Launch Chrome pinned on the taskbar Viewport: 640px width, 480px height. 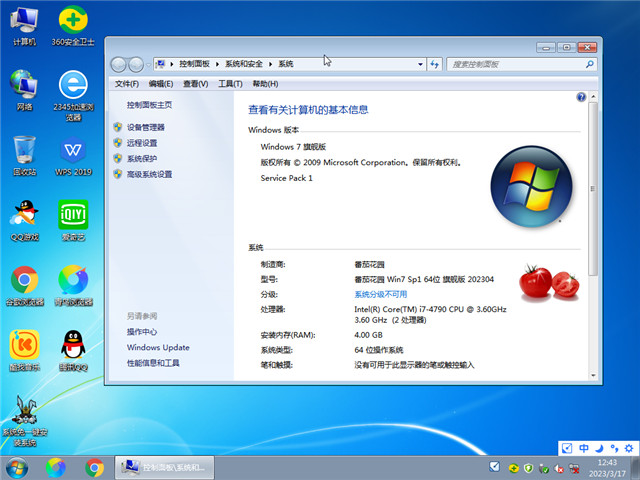(x=95, y=468)
